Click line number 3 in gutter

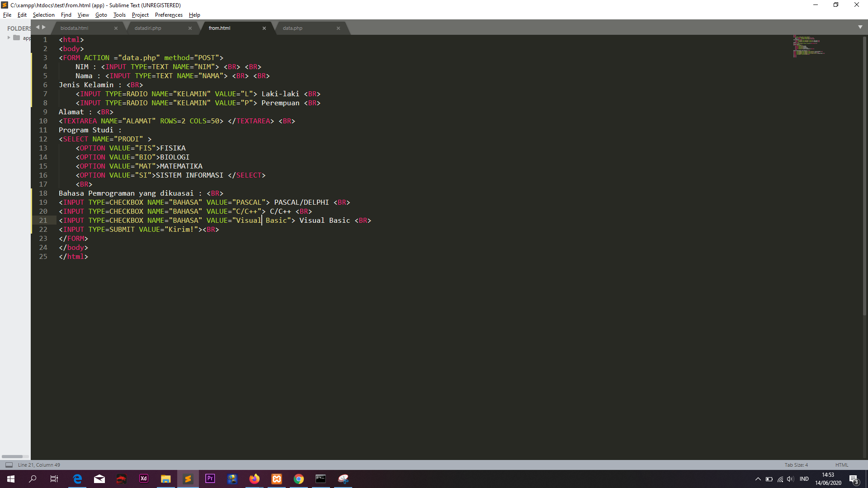tap(45, 58)
